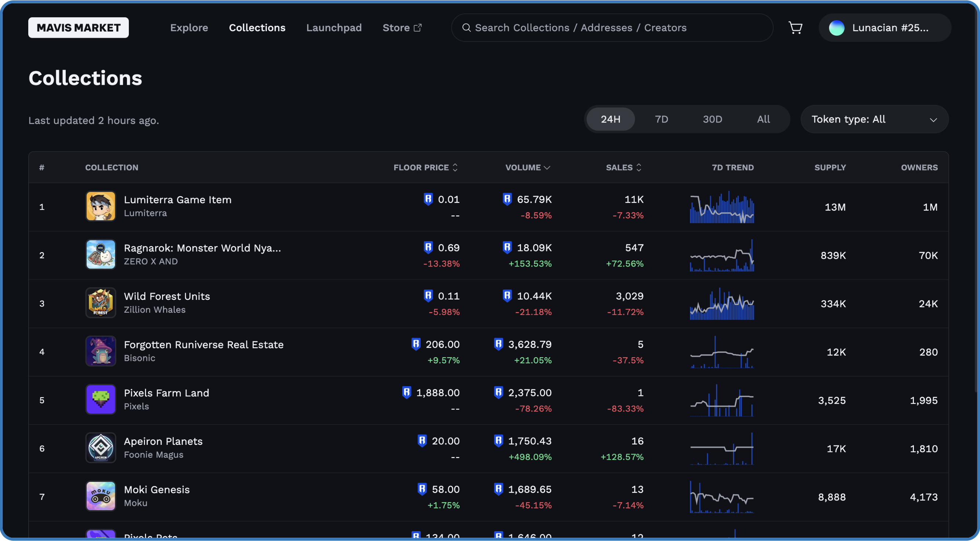Click creator name Zillion Whales

coord(155,310)
